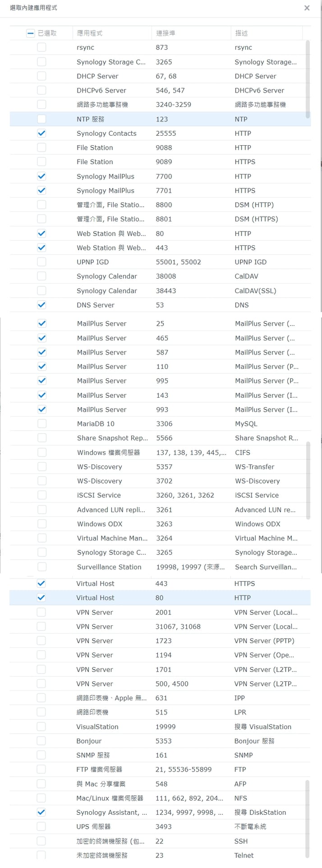Viewport: 322px width, 868px height.
Task: Check Synology Calendar port 38008 checkbox
Action: coord(41,276)
